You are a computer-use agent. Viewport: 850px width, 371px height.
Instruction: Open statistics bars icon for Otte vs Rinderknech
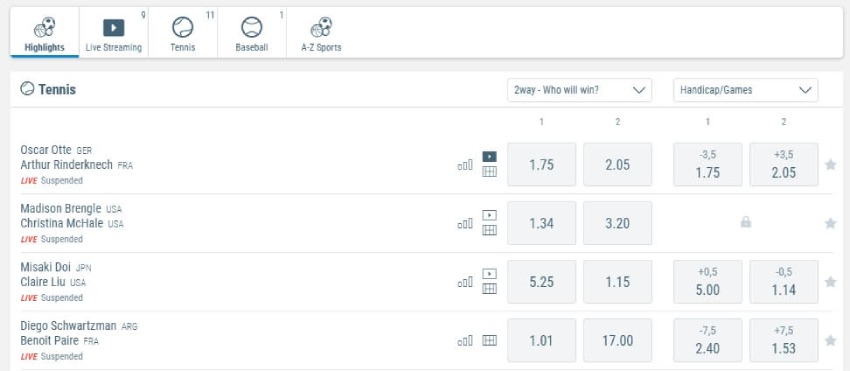465,165
